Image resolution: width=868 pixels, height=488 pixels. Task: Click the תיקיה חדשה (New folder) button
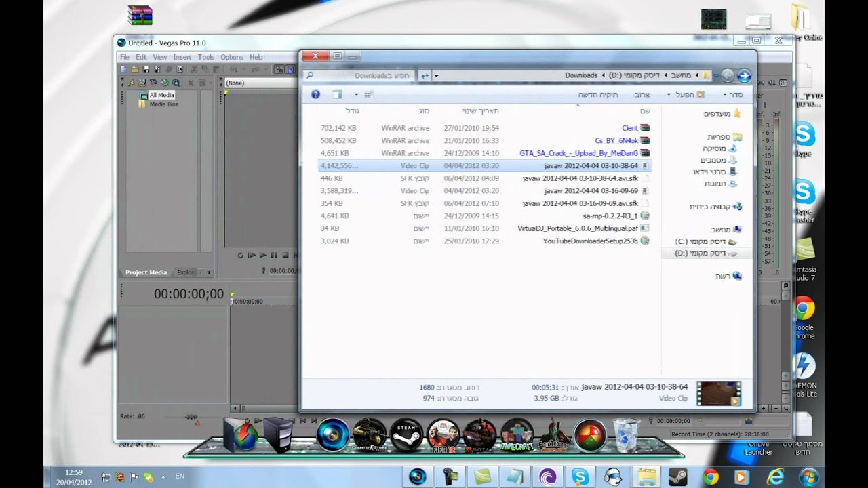597,94
